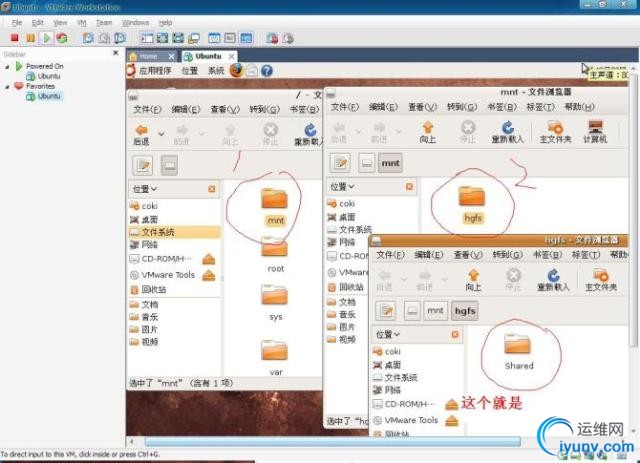This screenshot has height=463, width=640.
Task: Click the red VMware Power Off button
Action: click(14, 38)
